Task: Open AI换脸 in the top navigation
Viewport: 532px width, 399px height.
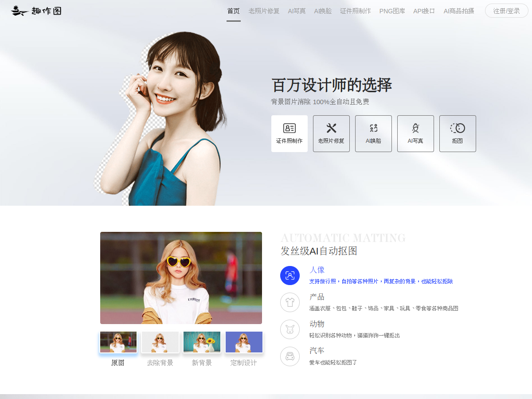Action: pyautogui.click(x=323, y=11)
